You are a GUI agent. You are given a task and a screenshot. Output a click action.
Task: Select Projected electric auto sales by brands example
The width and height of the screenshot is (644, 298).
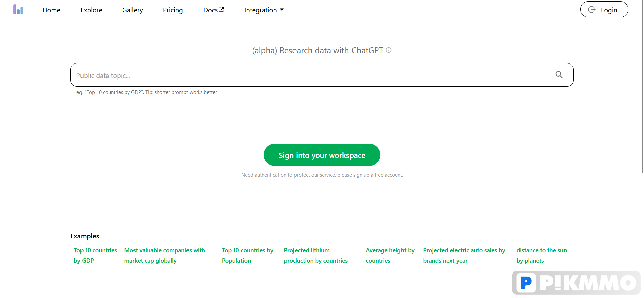click(464, 255)
